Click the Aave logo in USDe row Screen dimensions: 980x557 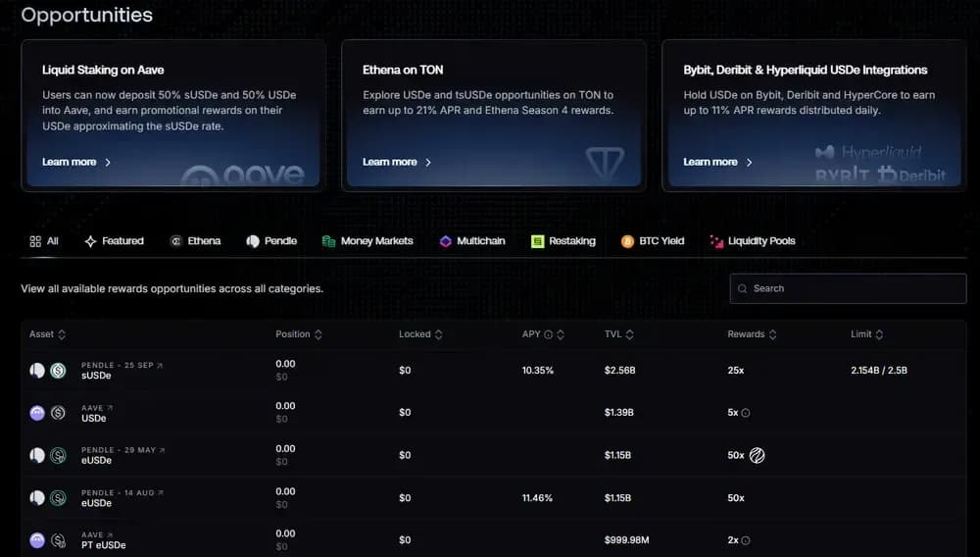pyautogui.click(x=37, y=413)
